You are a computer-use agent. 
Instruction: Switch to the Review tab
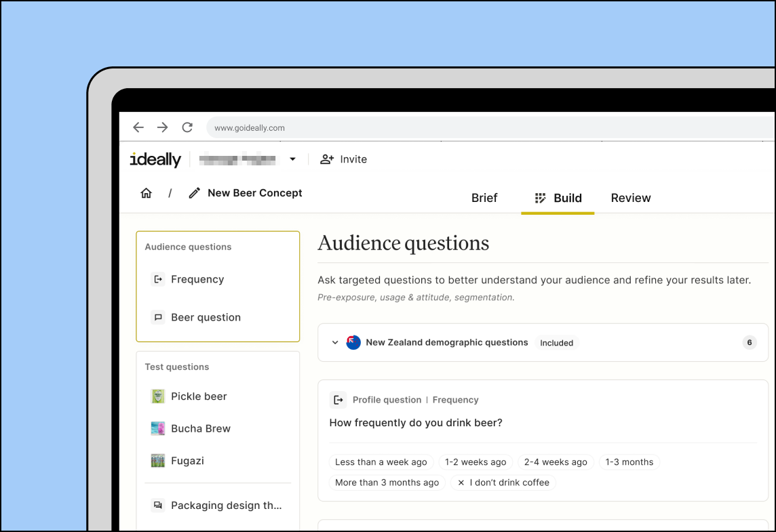(x=631, y=198)
